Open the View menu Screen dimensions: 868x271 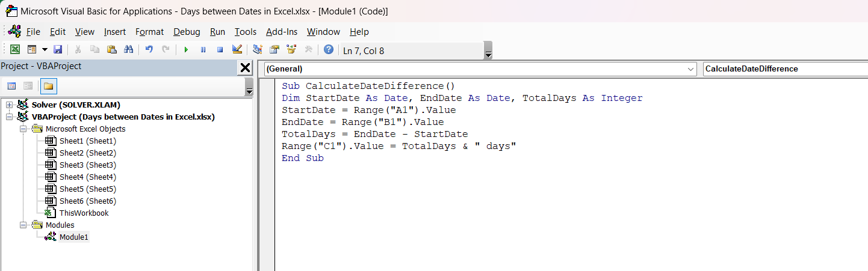(85, 32)
